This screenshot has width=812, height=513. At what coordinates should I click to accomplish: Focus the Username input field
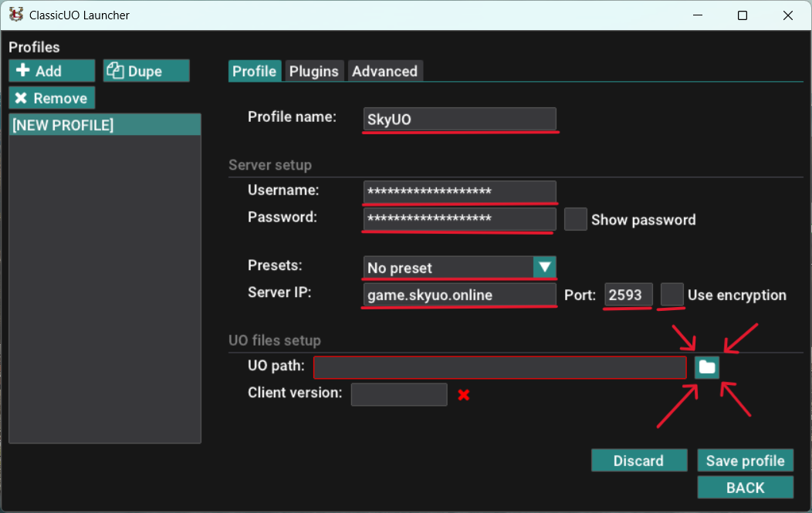460,191
